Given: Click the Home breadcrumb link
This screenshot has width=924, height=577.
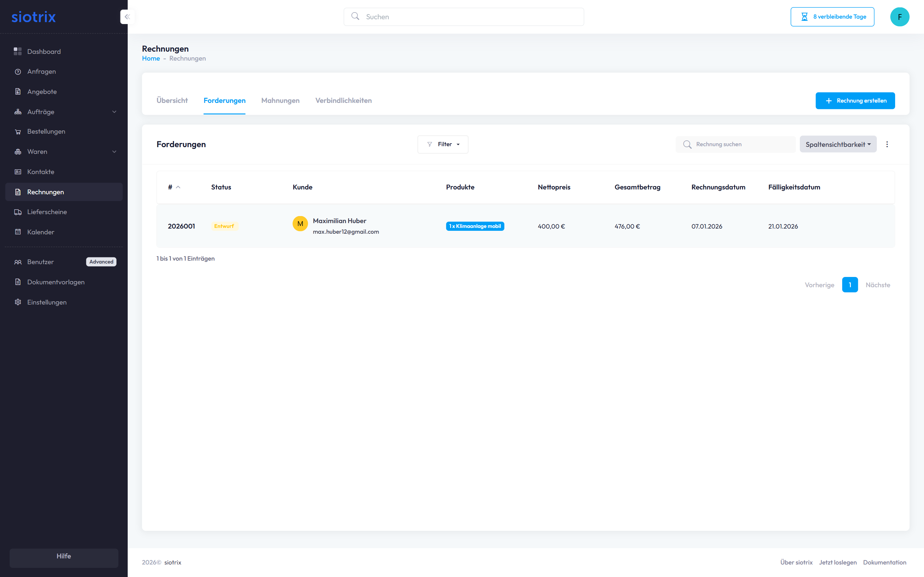Looking at the screenshot, I should pos(151,58).
